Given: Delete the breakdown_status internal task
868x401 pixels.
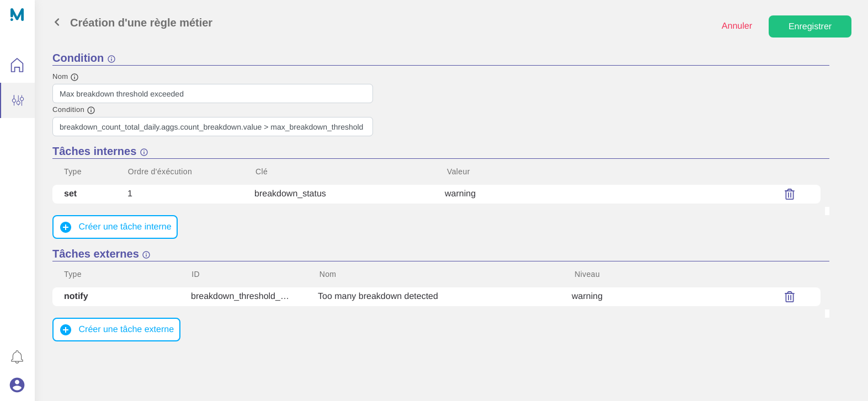Looking at the screenshot, I should [x=790, y=194].
